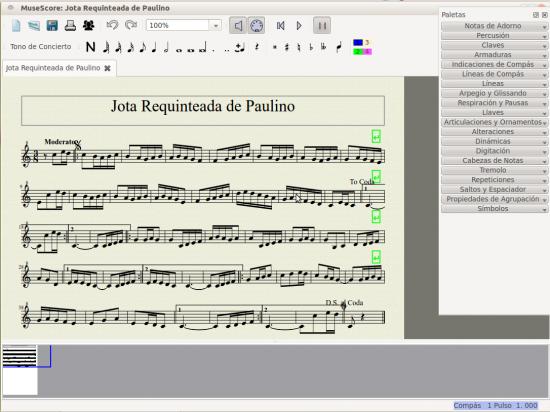Apply the double flat accidental
550x412 pixels.
(x=323, y=47)
